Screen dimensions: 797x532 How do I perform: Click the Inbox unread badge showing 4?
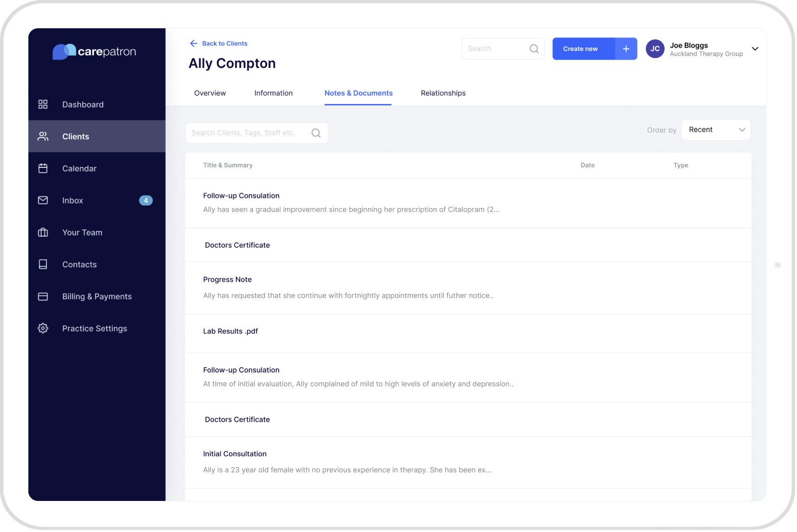tap(146, 200)
